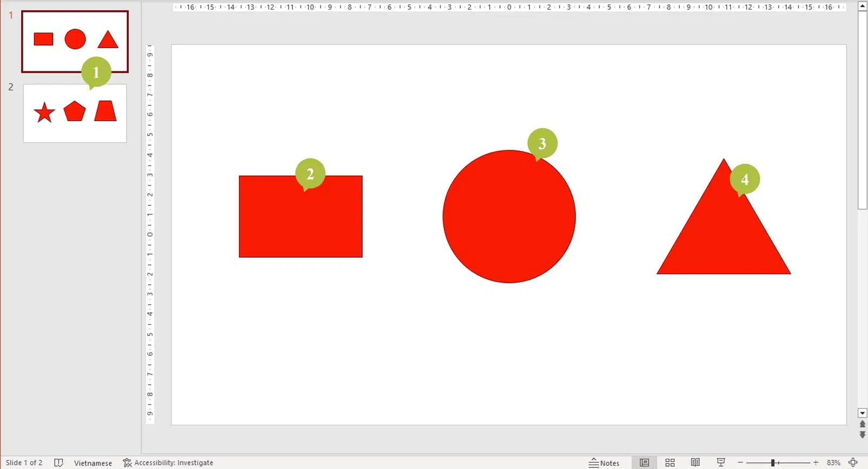Fit slide to current window icon
This screenshot has width=868, height=469.
(853, 463)
